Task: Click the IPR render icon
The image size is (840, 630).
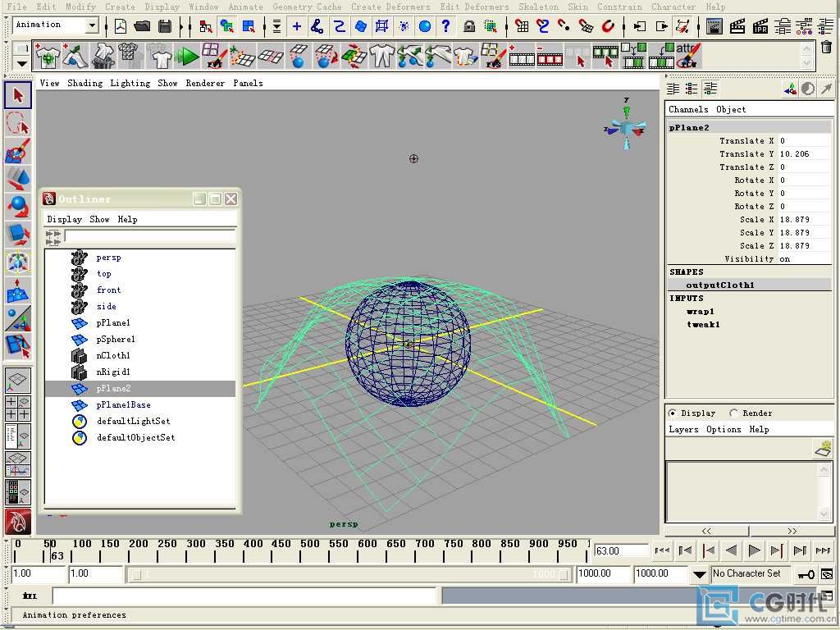Action: (x=760, y=25)
